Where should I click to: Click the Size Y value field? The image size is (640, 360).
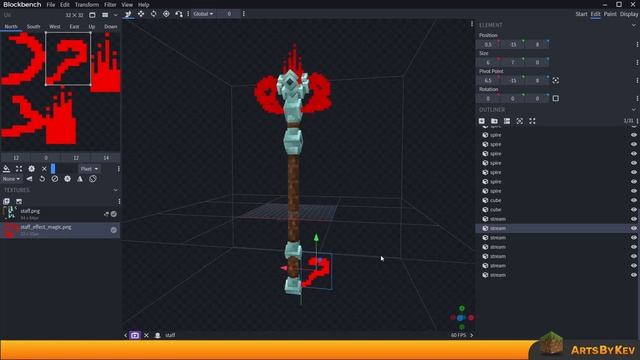[513, 62]
